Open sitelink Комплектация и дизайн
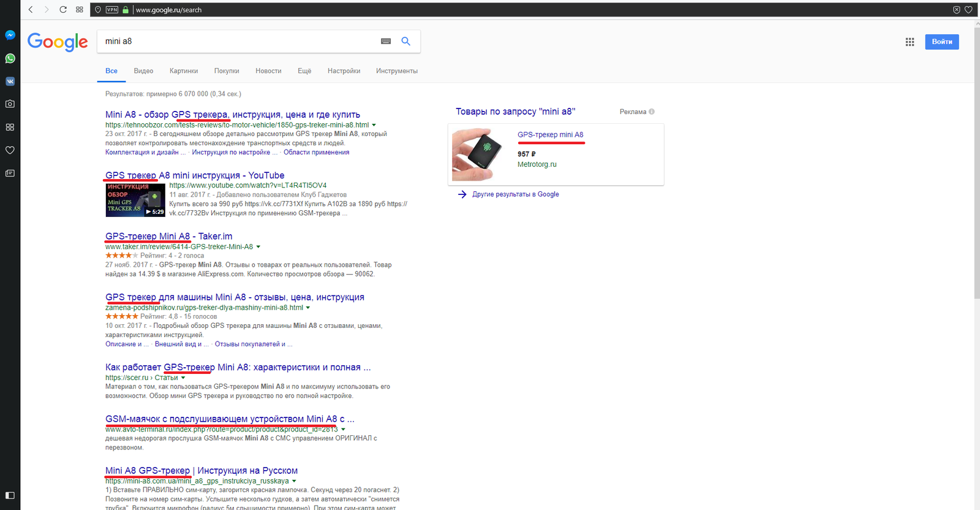Image resolution: width=980 pixels, height=510 pixels. 146,153
